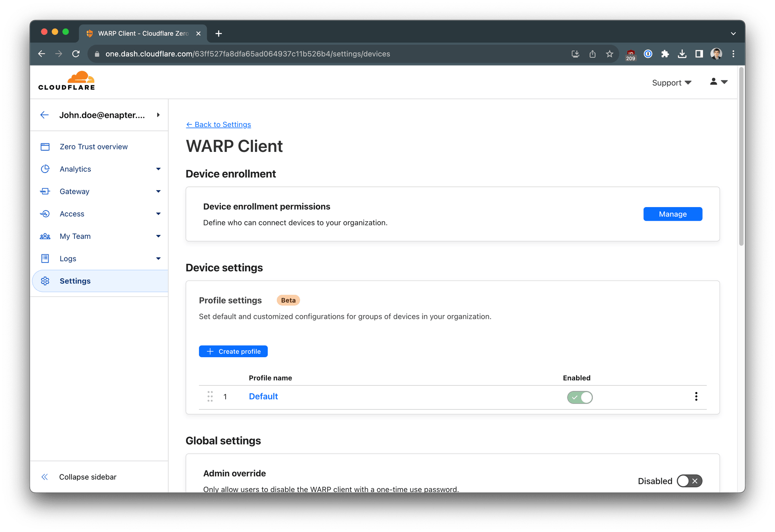The image size is (775, 532).
Task: Open the Default profile overflow menu
Action: [696, 396]
